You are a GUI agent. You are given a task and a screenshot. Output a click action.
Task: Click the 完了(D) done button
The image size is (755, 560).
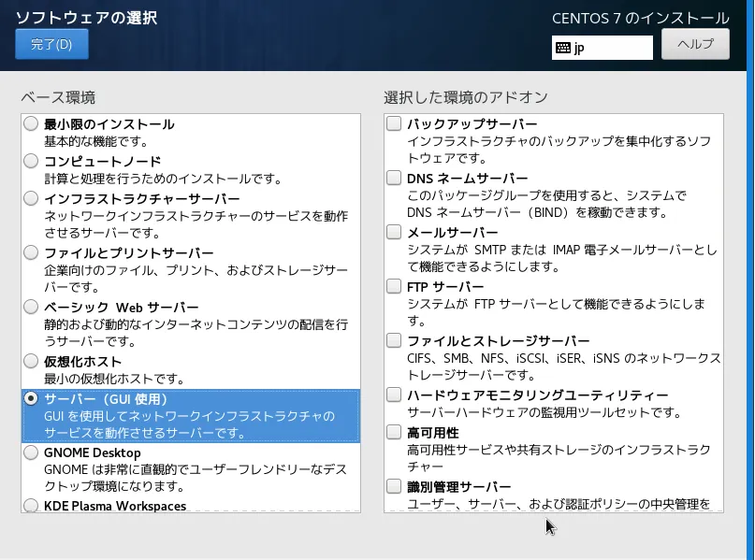(x=51, y=44)
